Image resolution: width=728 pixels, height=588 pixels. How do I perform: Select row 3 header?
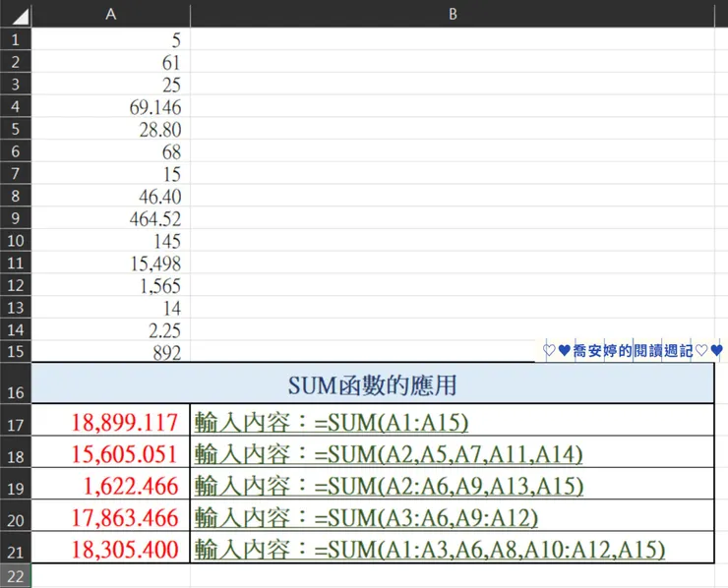pyautogui.click(x=16, y=84)
